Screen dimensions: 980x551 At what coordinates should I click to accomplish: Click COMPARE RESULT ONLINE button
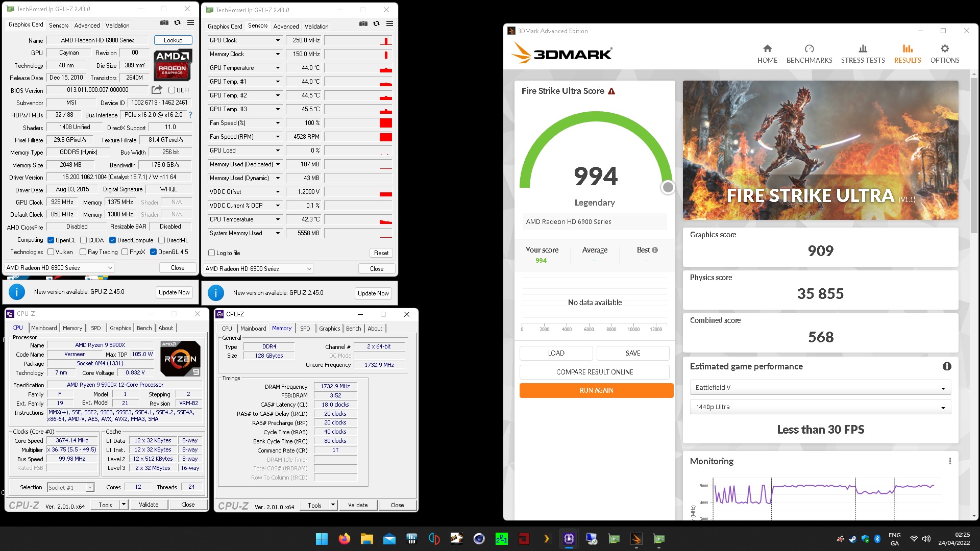595,372
